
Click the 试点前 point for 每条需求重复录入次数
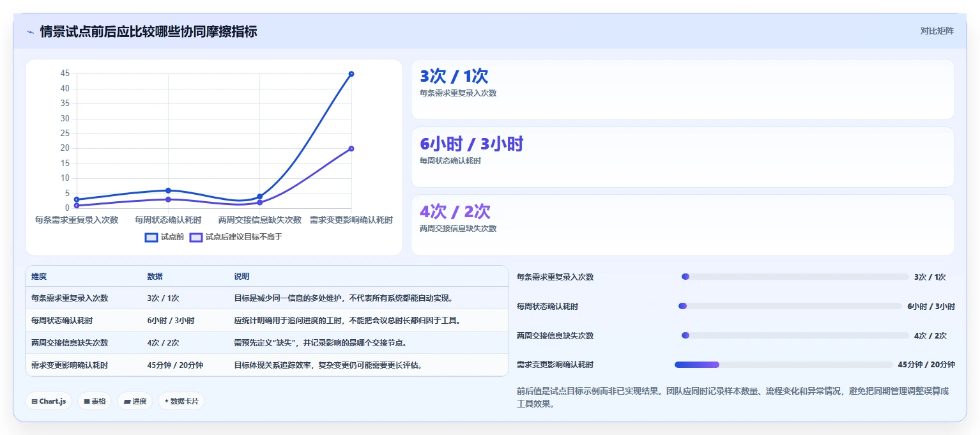coord(77,199)
